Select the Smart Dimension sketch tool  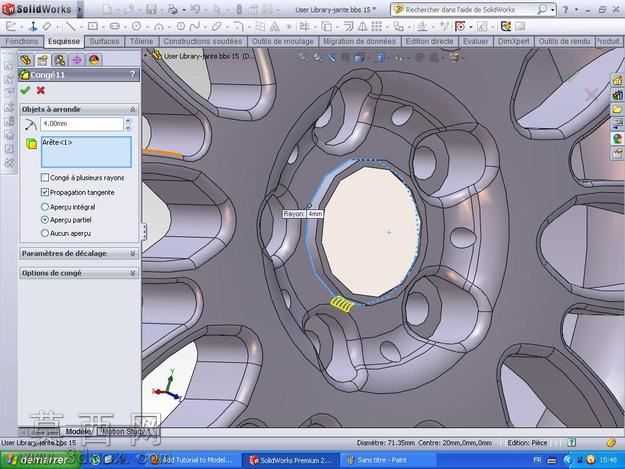point(47,27)
